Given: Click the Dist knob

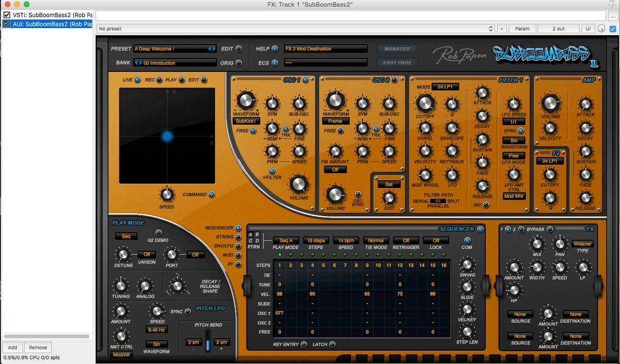Looking at the screenshot, I should point(389,197).
